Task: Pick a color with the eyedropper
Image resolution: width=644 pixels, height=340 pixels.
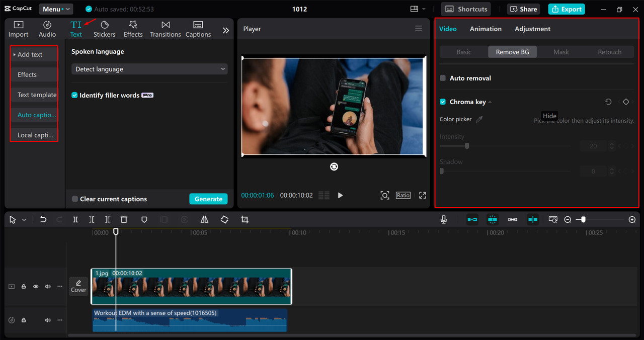Action: 479,119
